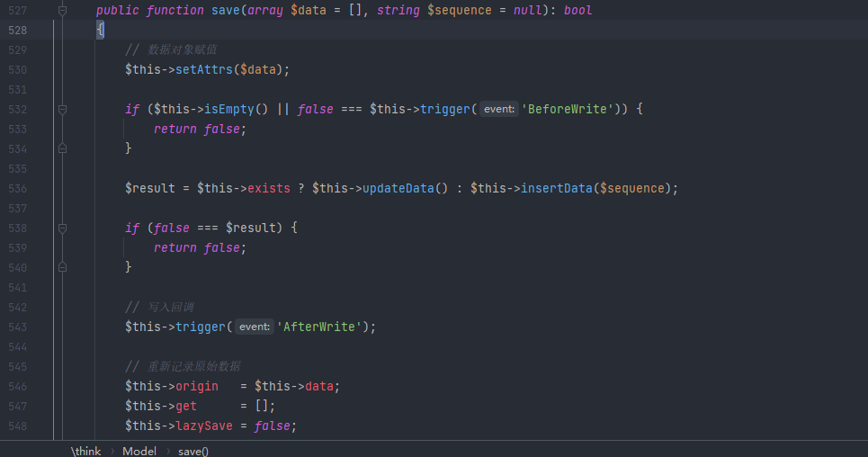Image resolution: width=868 pixels, height=457 pixels.
Task: Click the insertData method call
Action: click(556, 188)
